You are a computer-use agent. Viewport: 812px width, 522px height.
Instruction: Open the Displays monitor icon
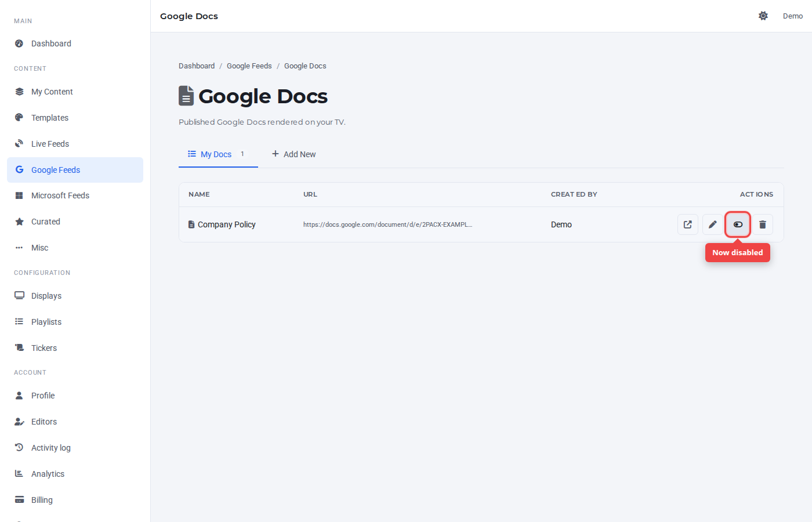pos(19,296)
